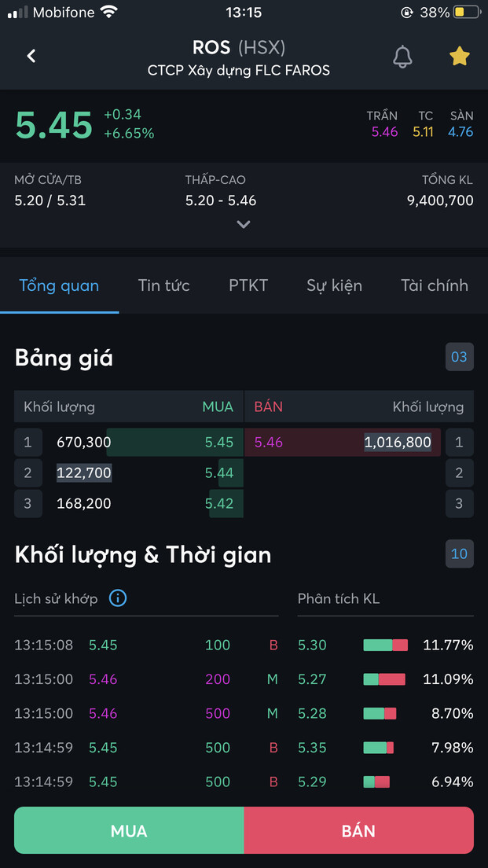Open price alert bell icon
488x868 pixels.
click(x=403, y=56)
